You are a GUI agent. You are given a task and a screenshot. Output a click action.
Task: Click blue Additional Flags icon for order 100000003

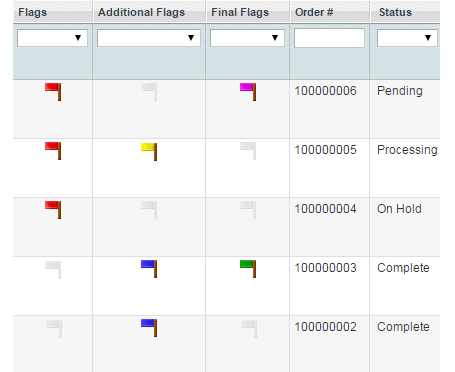coord(149,269)
